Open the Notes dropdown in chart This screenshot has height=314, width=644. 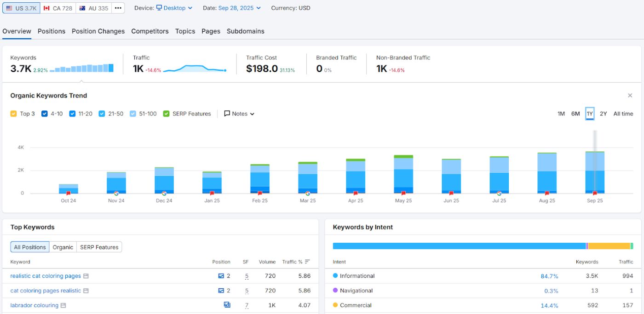point(239,114)
